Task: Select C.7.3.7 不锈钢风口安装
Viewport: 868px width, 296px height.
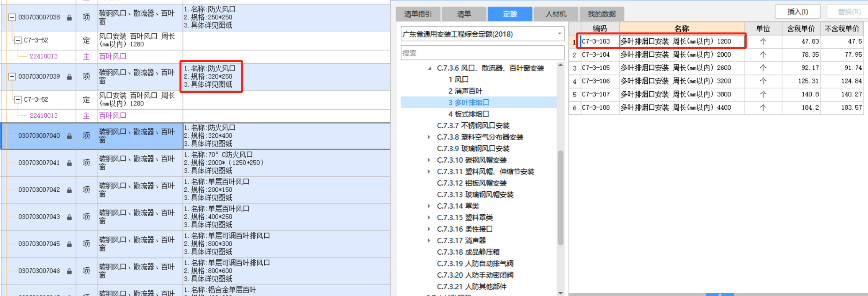Action: [x=473, y=125]
